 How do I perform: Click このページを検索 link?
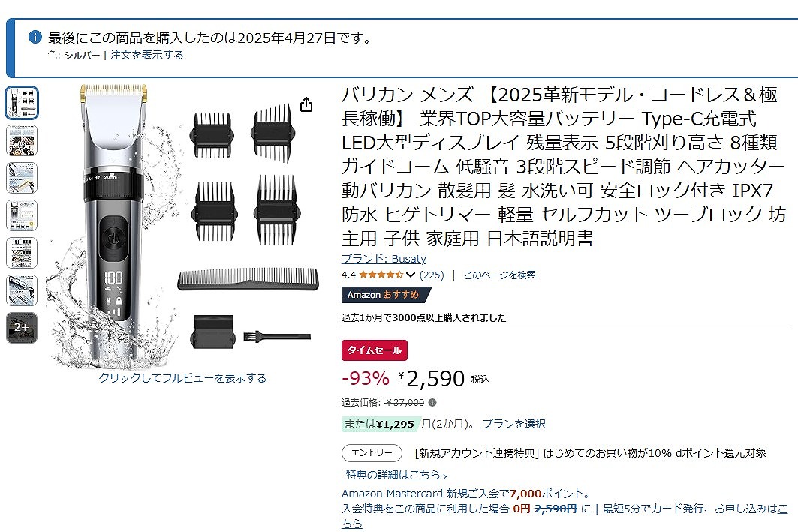pyautogui.click(x=499, y=275)
